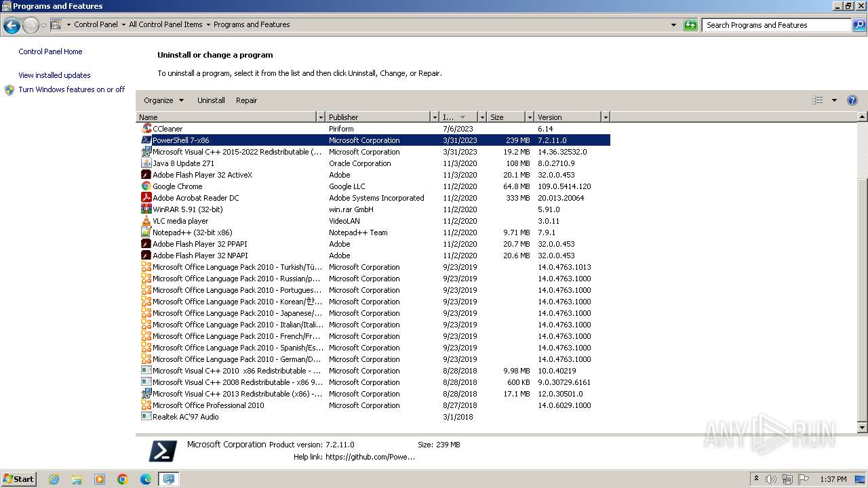The height and width of the screenshot is (488, 868).
Task: Click All Control Panel Items breadcrumb
Action: click(165, 24)
